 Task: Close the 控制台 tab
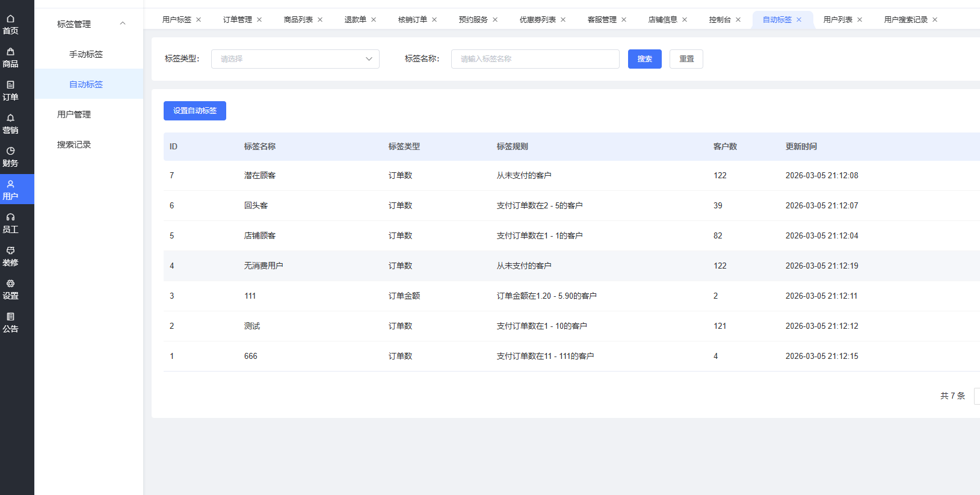pyautogui.click(x=738, y=20)
